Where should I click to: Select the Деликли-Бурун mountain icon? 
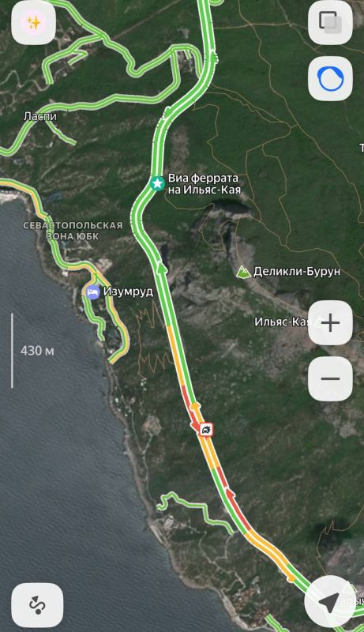[x=243, y=272]
